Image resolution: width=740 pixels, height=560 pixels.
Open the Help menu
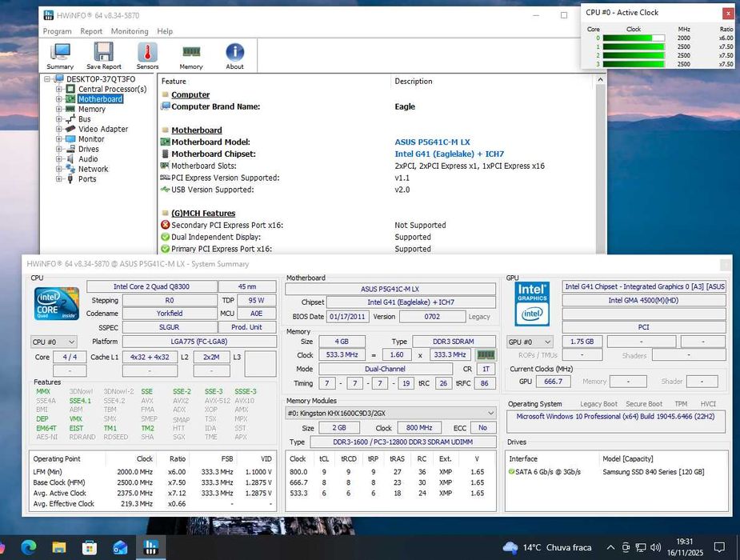coord(165,31)
